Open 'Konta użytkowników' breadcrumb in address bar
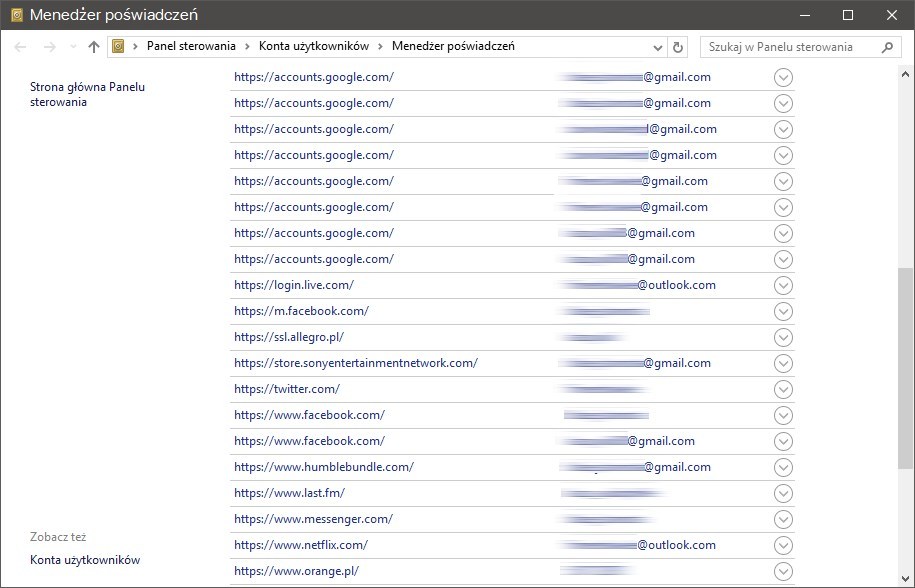 (314, 47)
